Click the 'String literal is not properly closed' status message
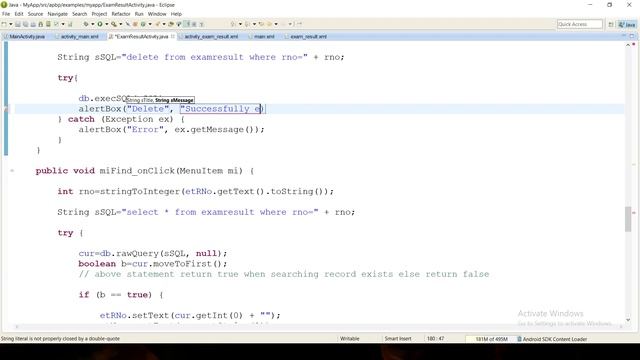The image size is (640, 360). pyautogui.click(x=60, y=338)
